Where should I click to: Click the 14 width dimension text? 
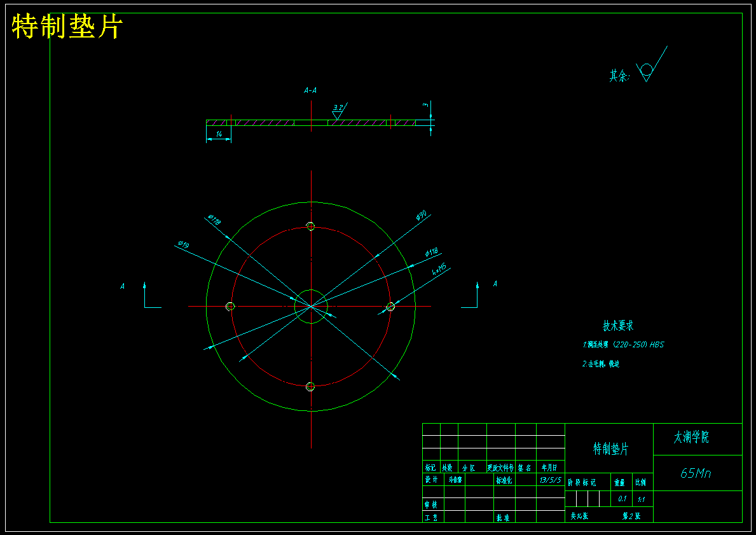(x=219, y=134)
